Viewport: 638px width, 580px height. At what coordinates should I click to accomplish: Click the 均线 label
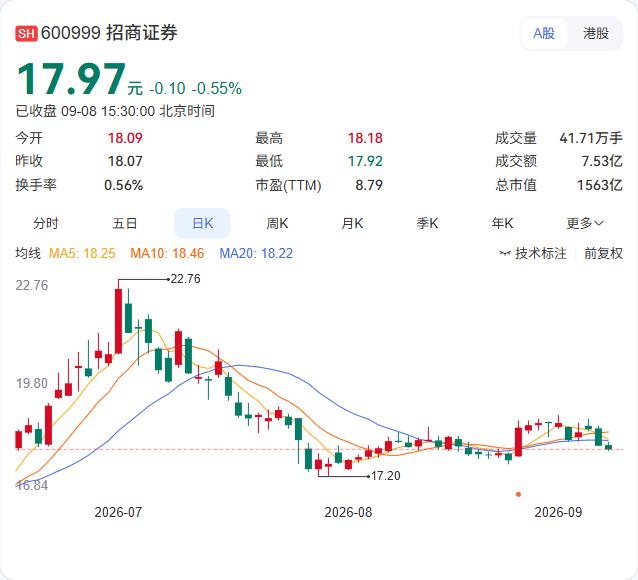coord(28,253)
